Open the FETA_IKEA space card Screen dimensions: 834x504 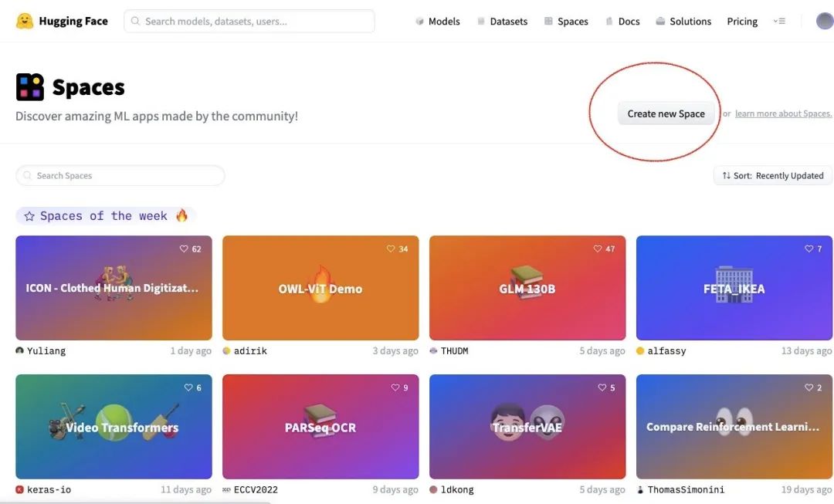[734, 288]
